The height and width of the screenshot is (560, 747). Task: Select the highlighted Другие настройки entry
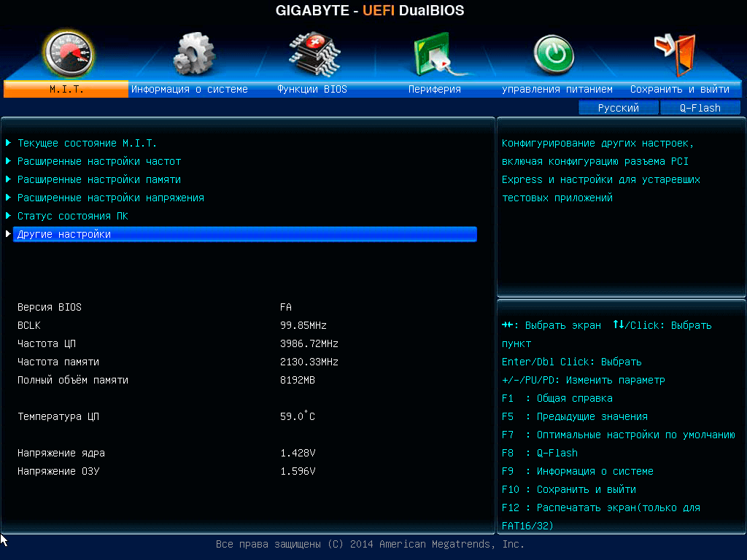click(x=245, y=234)
